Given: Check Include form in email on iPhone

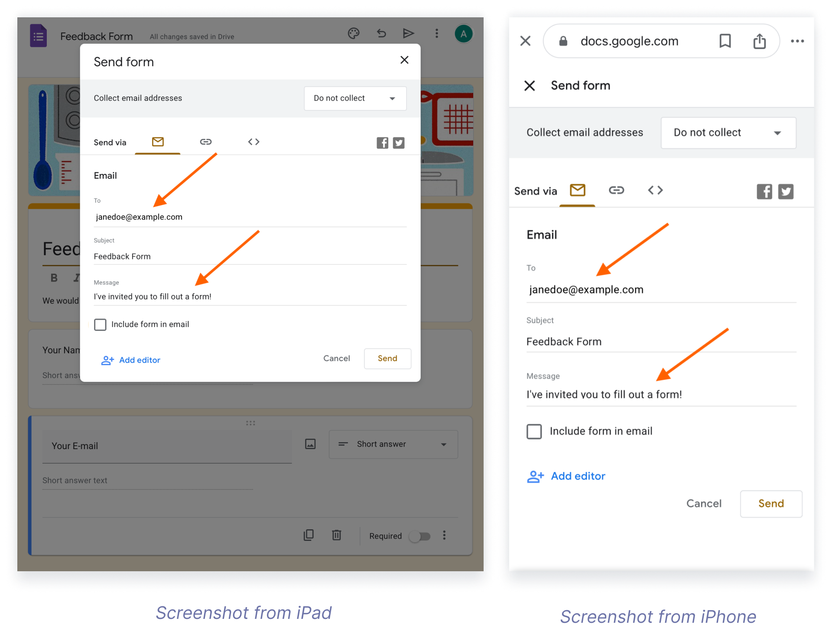Looking at the screenshot, I should click(x=534, y=431).
